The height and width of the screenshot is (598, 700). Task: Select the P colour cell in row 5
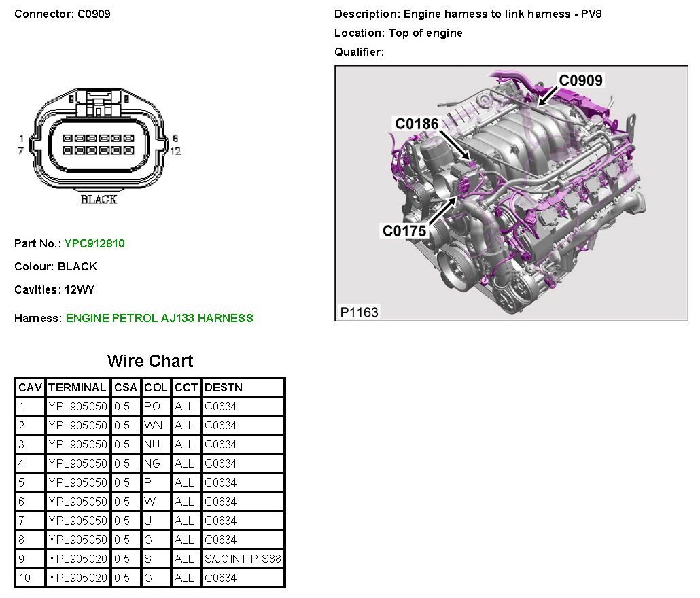click(156, 483)
